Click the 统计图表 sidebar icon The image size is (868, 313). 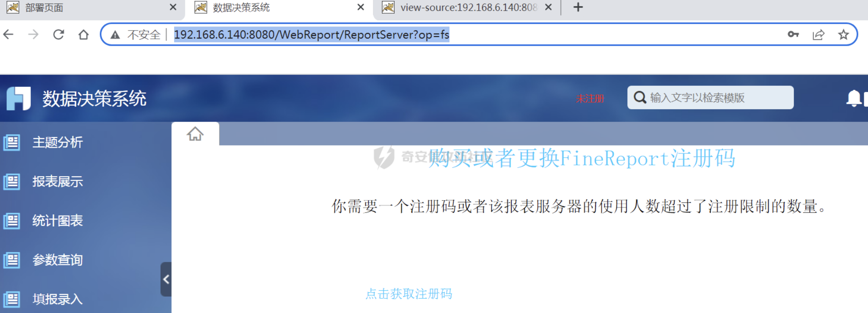[x=12, y=221]
